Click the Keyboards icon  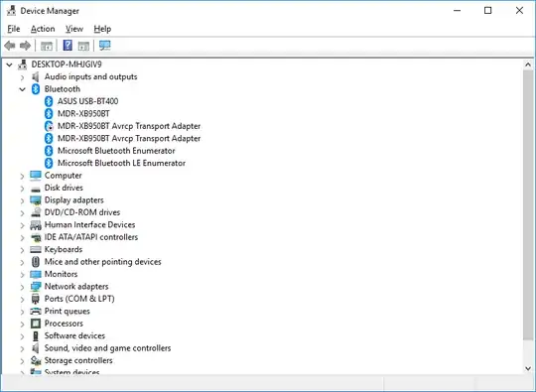click(36, 249)
